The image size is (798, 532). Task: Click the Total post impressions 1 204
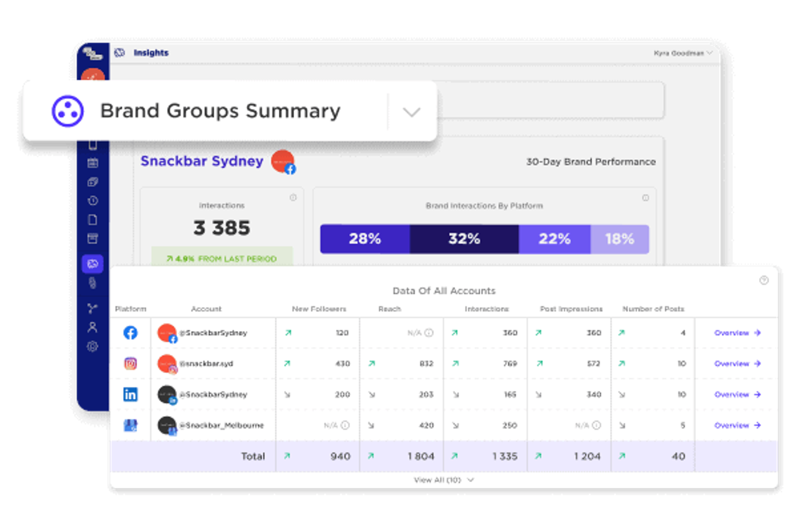588,456
